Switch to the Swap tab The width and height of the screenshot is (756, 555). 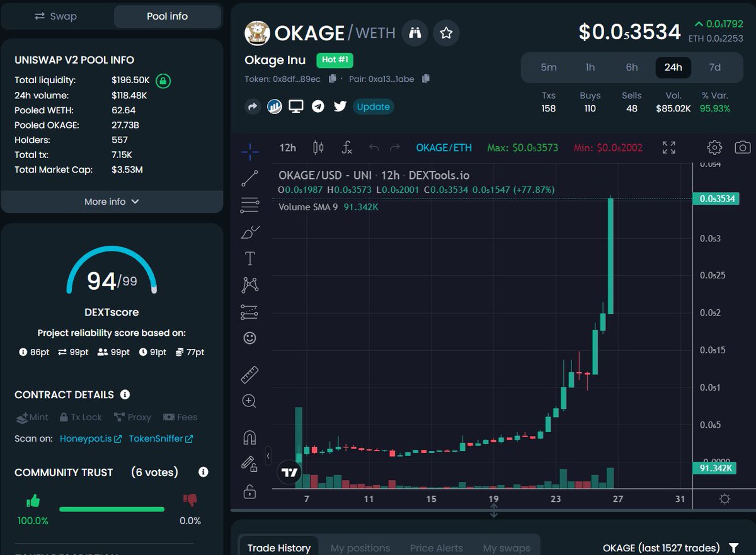(56, 16)
